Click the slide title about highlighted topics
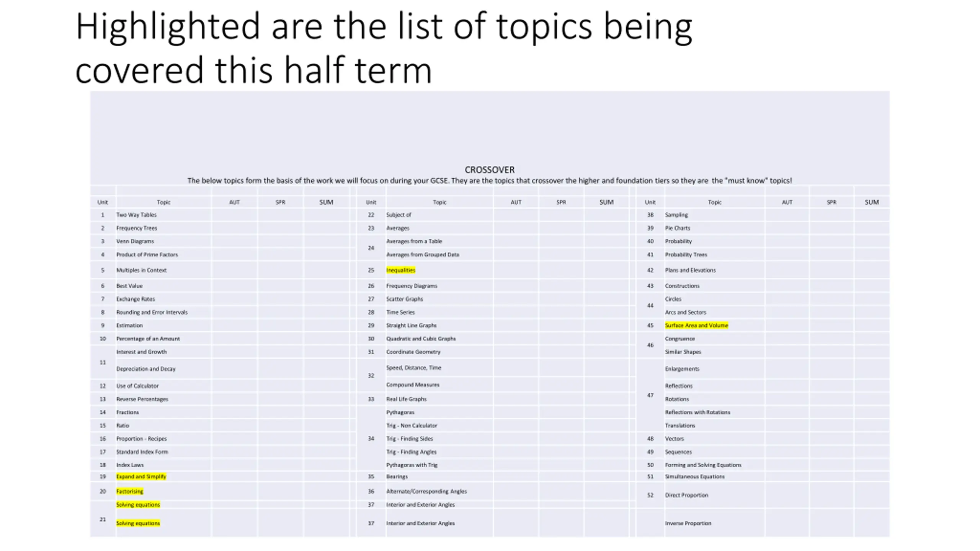980x551 pixels. 384,47
